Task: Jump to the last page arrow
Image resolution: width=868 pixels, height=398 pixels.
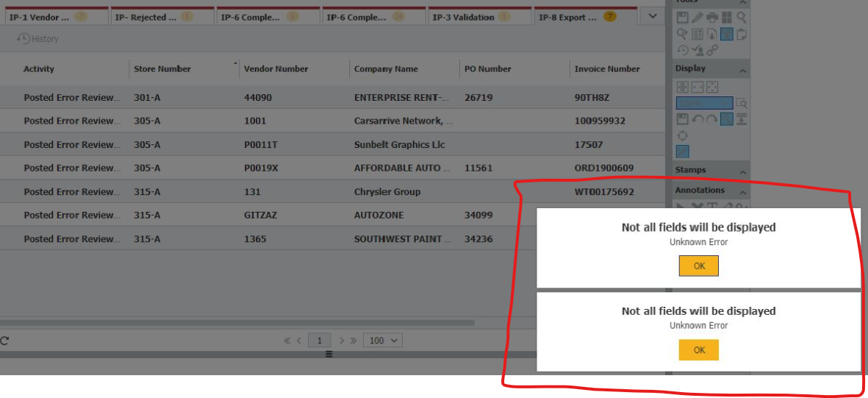Action: [x=354, y=341]
